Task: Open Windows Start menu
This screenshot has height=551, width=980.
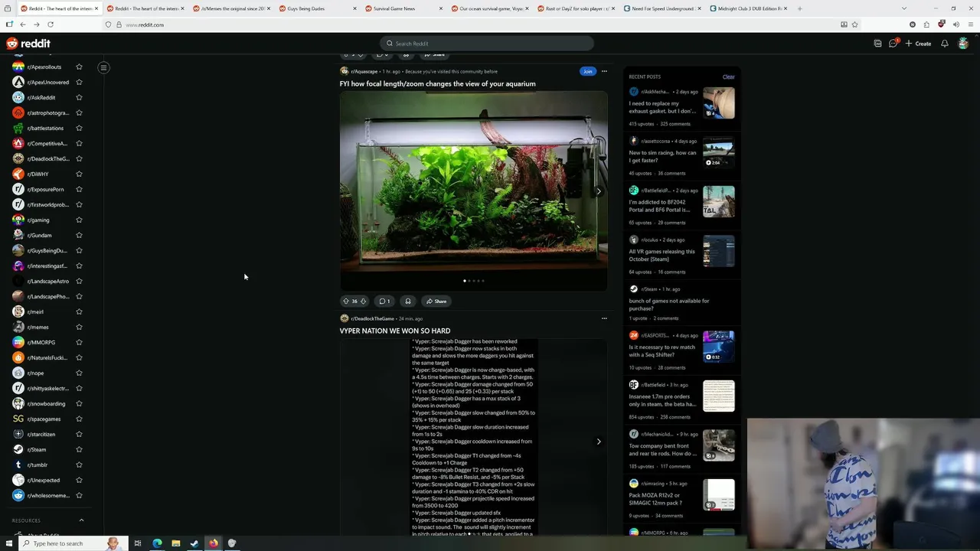Action: point(9,543)
